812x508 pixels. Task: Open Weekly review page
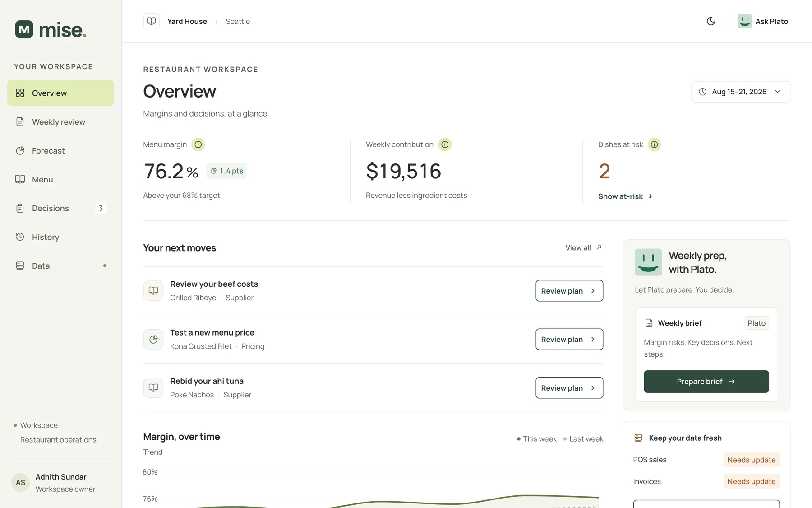pyautogui.click(x=60, y=122)
